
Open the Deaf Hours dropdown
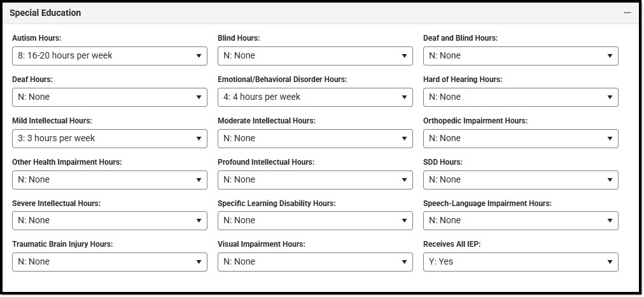tap(109, 97)
